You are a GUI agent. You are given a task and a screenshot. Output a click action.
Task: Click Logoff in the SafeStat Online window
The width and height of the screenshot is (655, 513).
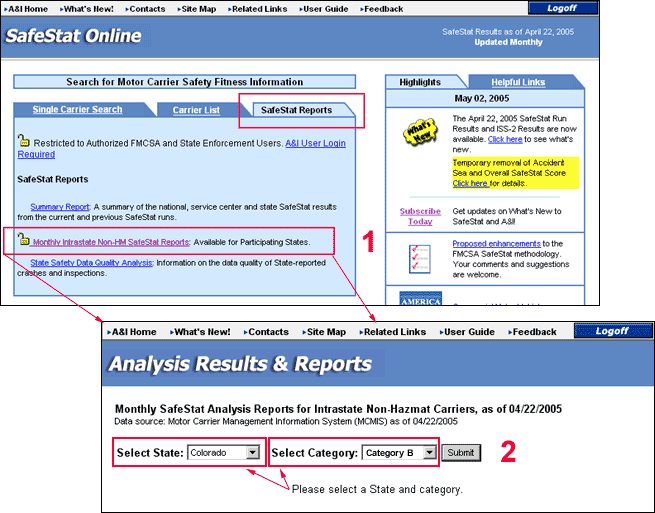[562, 8]
